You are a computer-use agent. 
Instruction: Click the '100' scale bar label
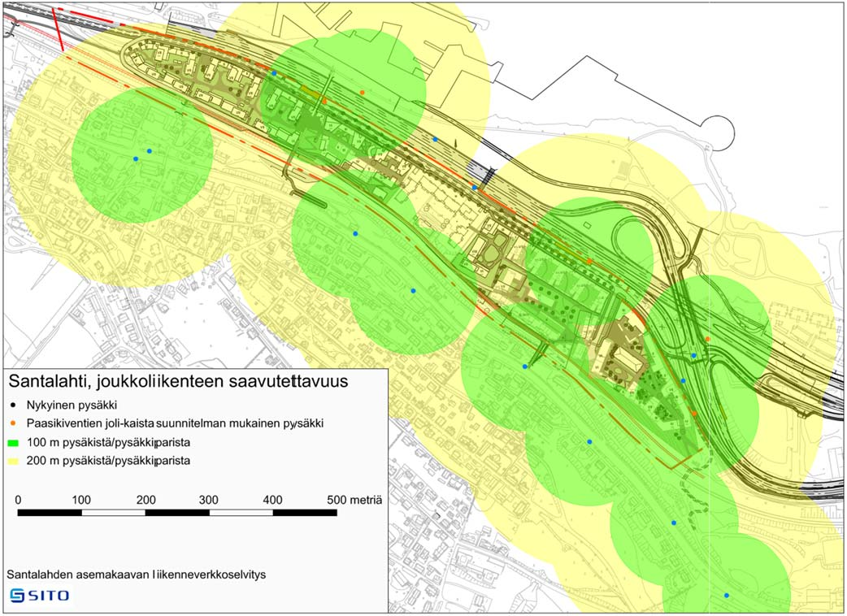click(81, 500)
